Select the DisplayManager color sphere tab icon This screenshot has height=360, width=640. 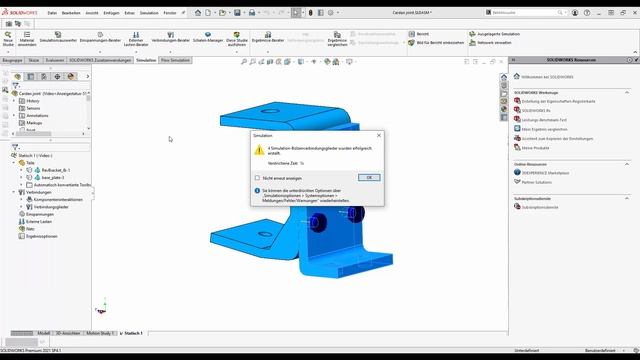click(71, 76)
